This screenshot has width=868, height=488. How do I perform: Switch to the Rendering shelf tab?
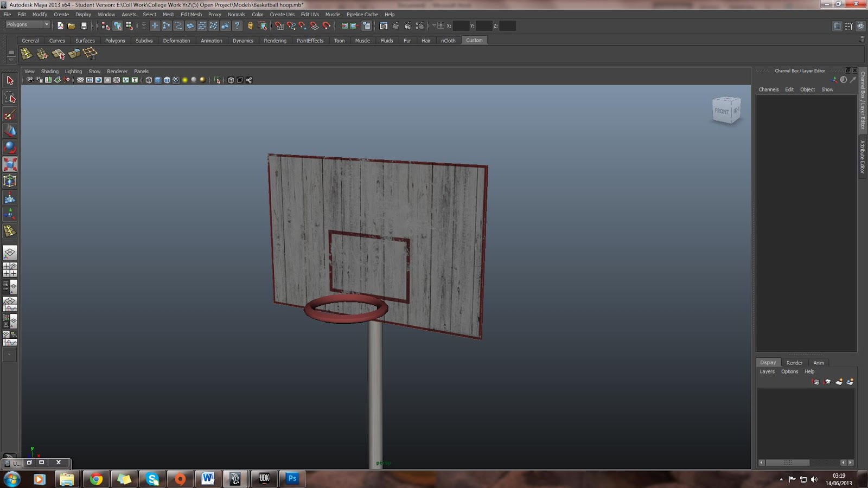tap(275, 41)
